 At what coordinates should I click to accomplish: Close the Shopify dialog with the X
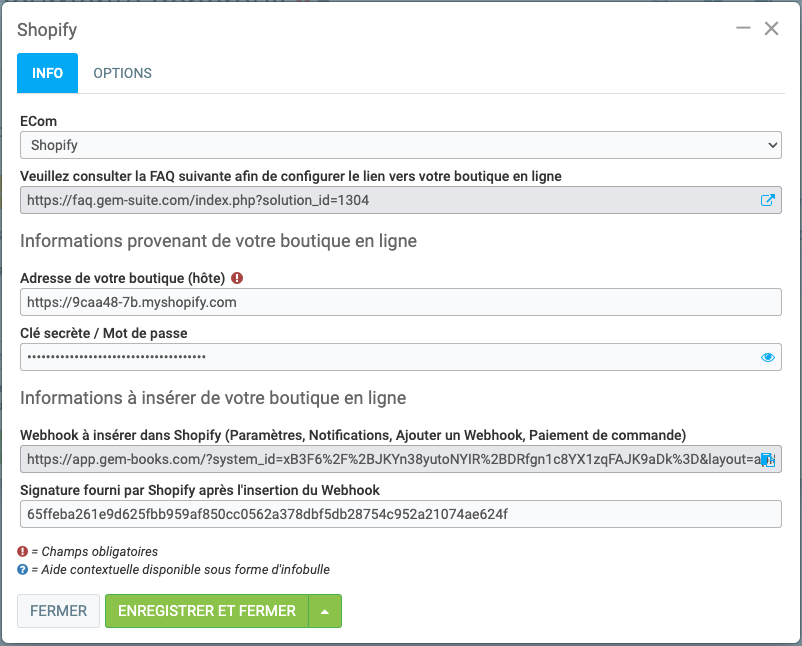(771, 29)
